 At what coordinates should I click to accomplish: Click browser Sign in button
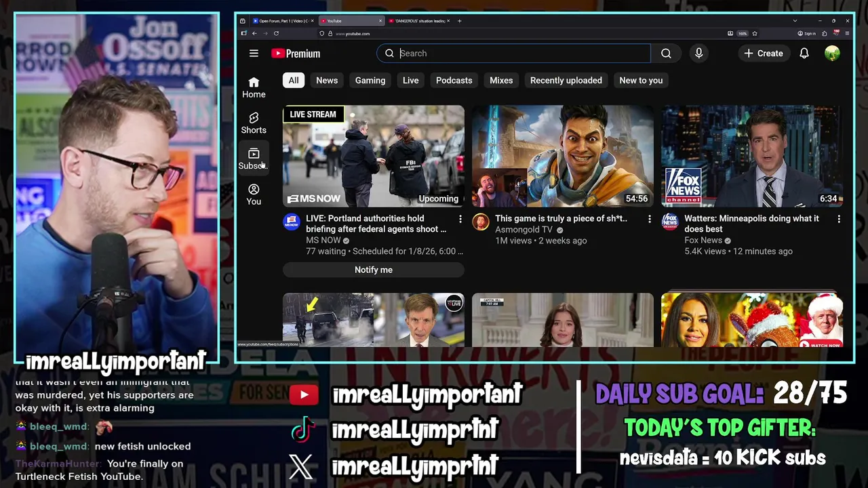pos(806,33)
